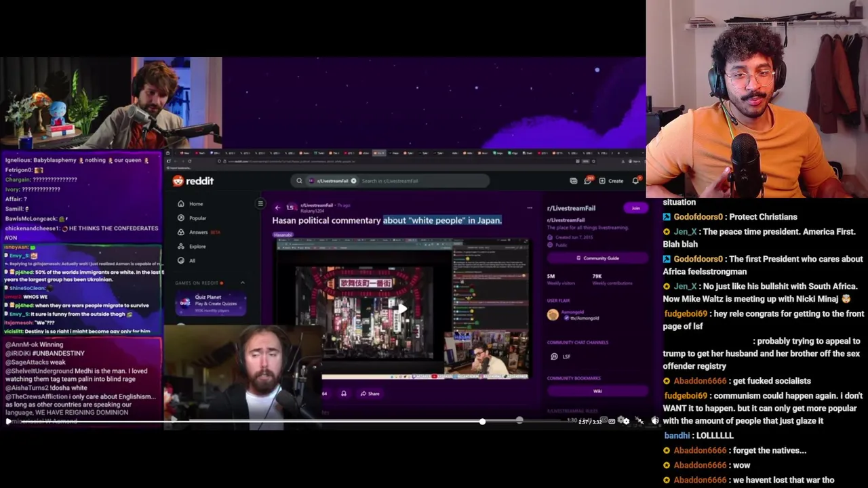Click the r/LivestreamFail link above post title
The height and width of the screenshot is (488, 868).
(317, 205)
